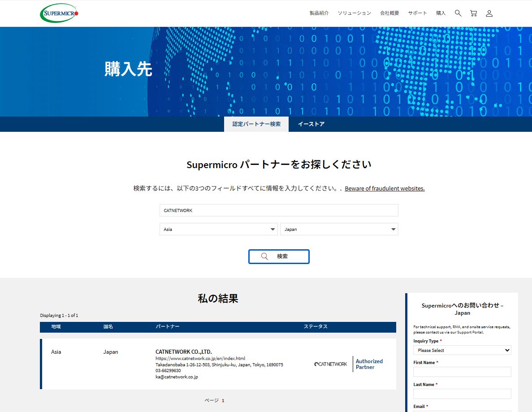Click the CAT NETWORK partner logo
532x412 pixels.
pos(331,364)
